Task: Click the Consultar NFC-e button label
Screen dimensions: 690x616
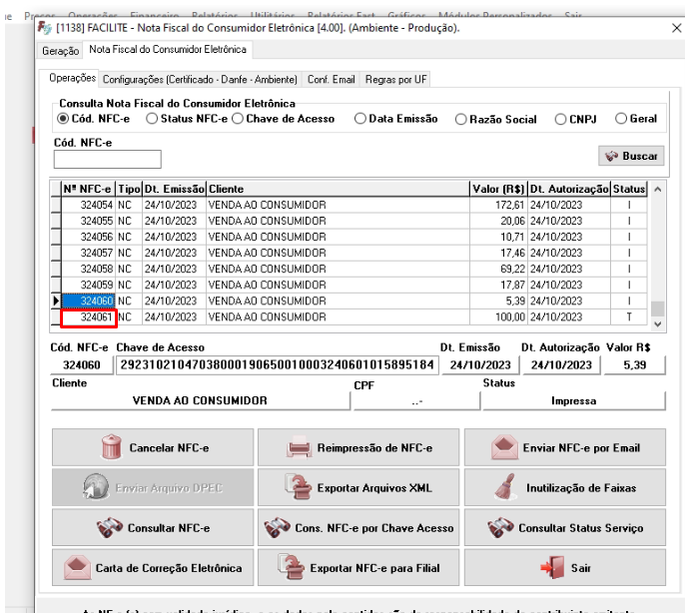Action: tap(169, 527)
